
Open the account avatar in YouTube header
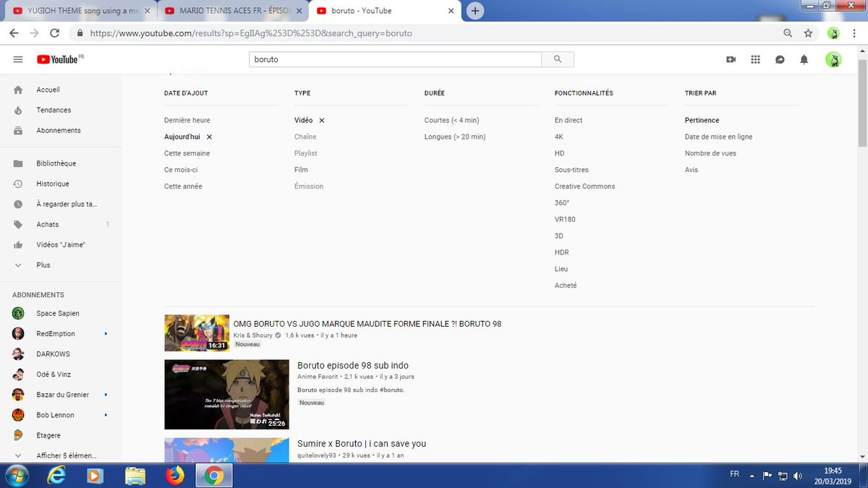coord(833,60)
